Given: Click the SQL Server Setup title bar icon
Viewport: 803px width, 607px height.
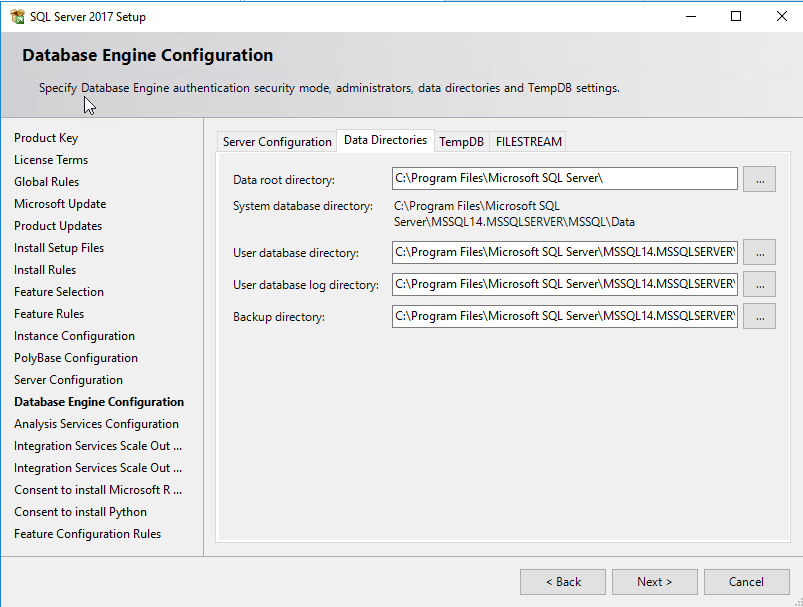Looking at the screenshot, I should 17,16.
